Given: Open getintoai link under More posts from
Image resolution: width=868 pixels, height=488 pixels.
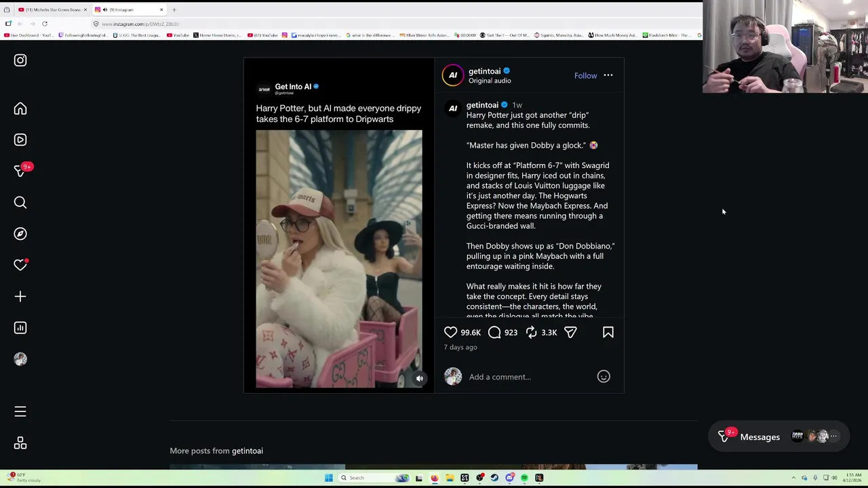Looking at the screenshot, I should pyautogui.click(x=248, y=451).
